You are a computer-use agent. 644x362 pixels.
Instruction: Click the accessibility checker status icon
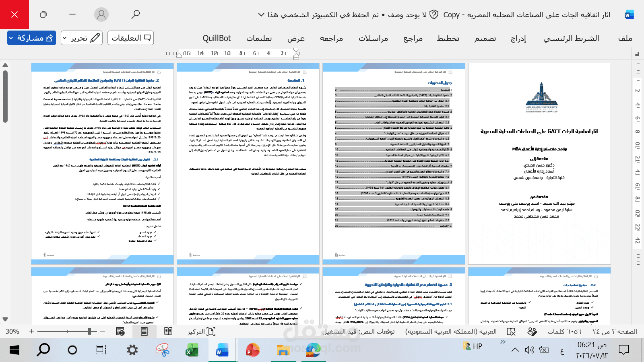click(532, 331)
